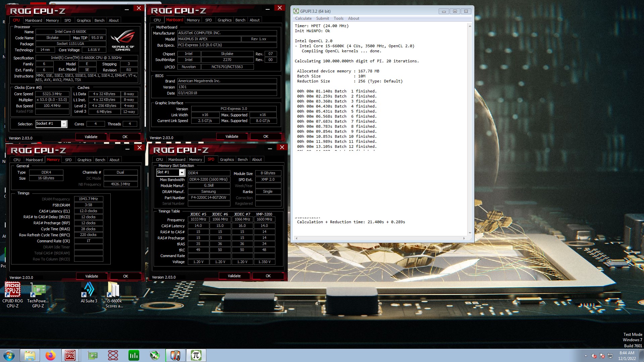The width and height of the screenshot is (644, 362).
Task: Switch to Bench tab in the CPU window
Action: coord(99,20)
